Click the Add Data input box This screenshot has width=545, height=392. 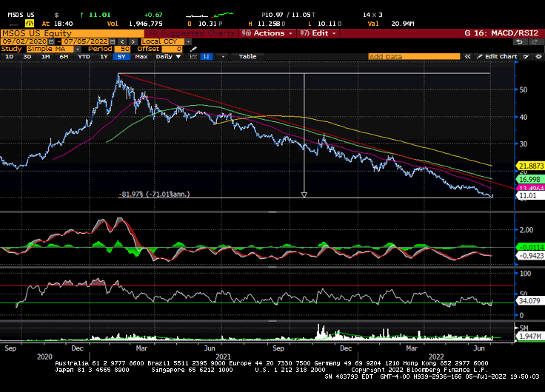coord(414,57)
